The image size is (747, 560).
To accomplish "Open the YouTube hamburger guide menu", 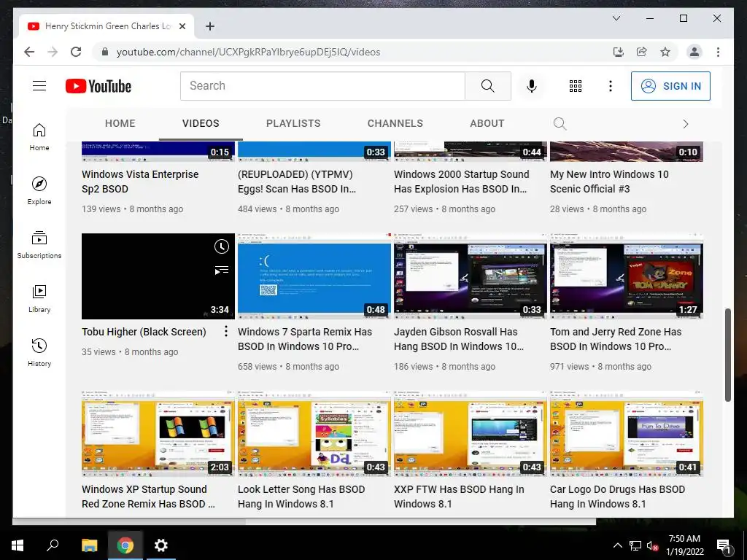I will point(39,86).
